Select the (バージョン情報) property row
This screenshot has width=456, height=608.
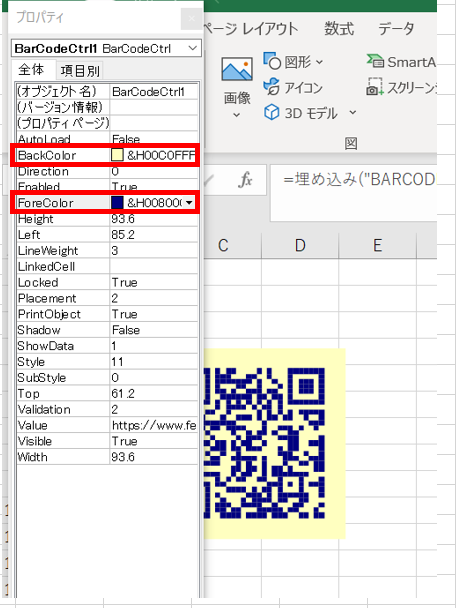tap(107, 107)
